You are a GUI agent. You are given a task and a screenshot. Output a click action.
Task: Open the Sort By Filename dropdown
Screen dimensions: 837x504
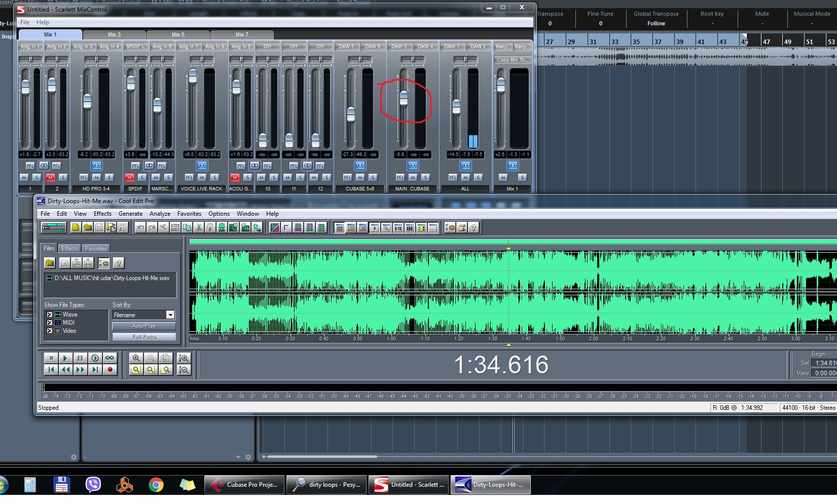coord(170,315)
